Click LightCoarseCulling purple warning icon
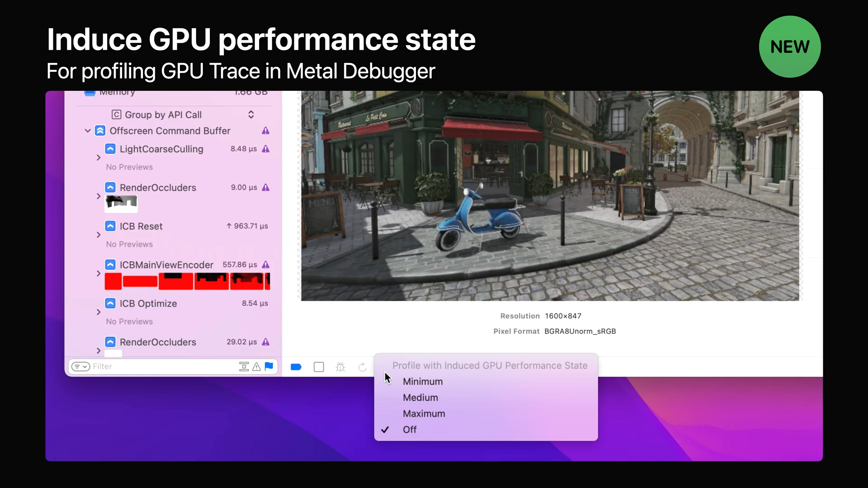This screenshot has width=868, height=488. [x=266, y=149]
